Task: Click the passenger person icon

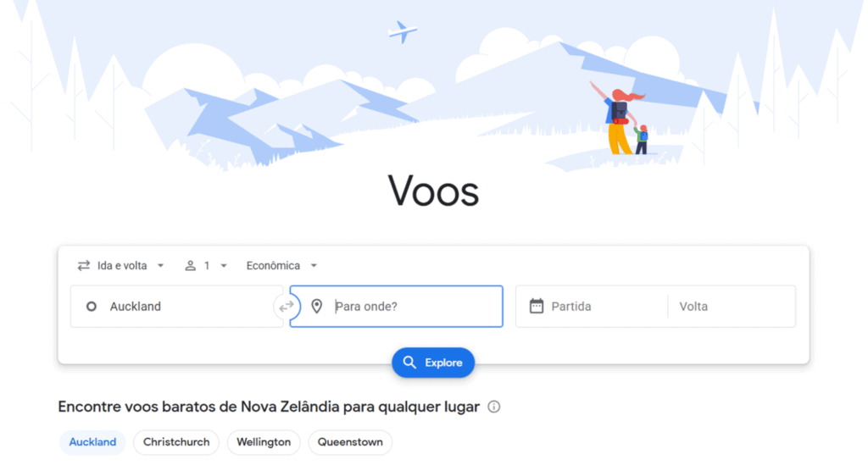Action: [190, 266]
